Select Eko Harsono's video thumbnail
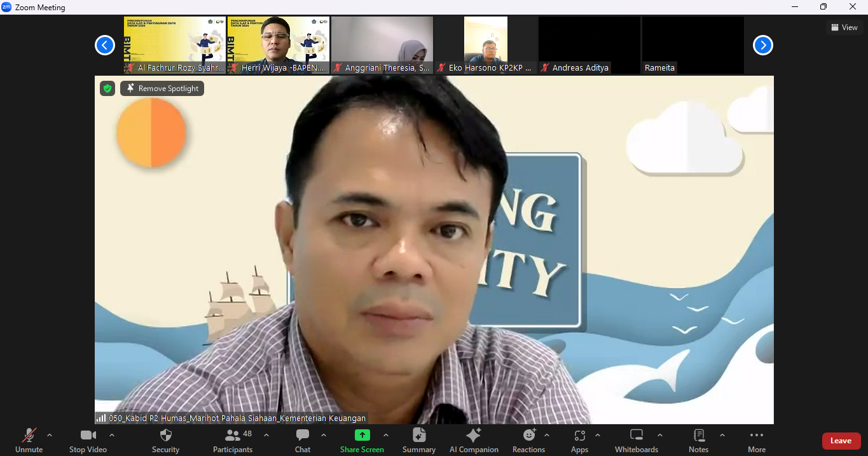 486,45
